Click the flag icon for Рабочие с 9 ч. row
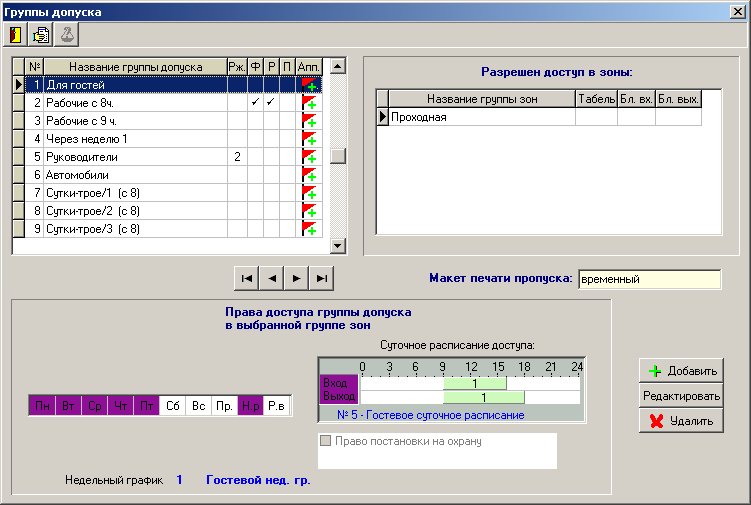Screen dimensions: 751x505 point(309,121)
